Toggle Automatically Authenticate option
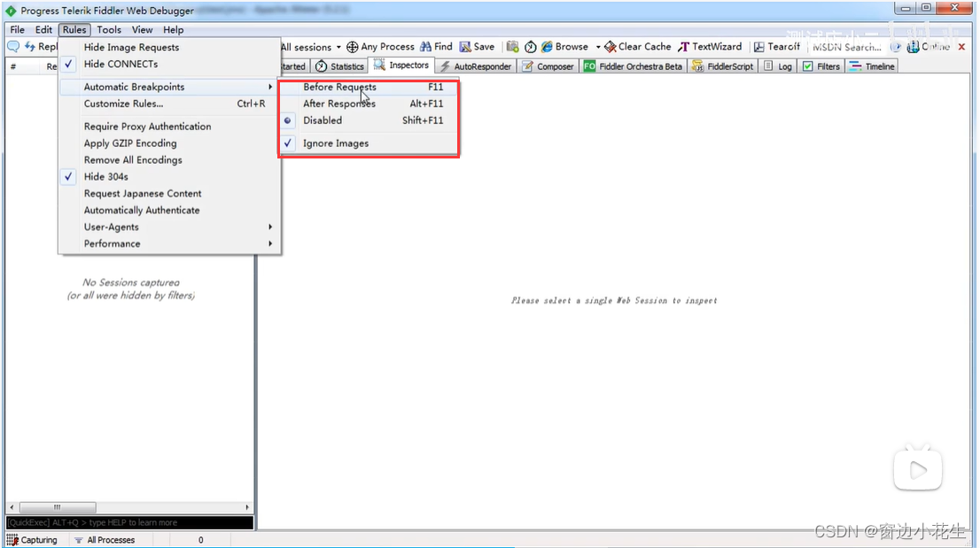This screenshot has height=548, width=980. click(x=169, y=211)
